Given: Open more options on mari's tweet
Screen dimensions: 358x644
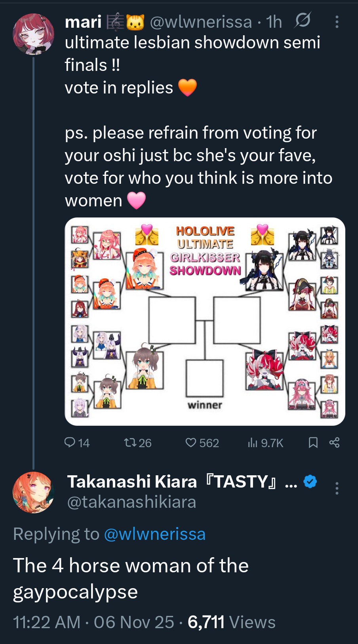Looking at the screenshot, I should [x=337, y=22].
